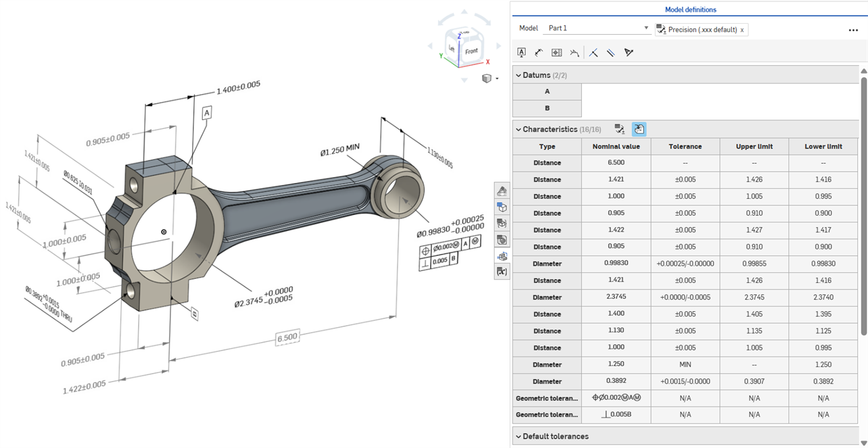This screenshot has width=868, height=448.
Task: Remove the Precision (.xxx default) filter chip
Action: pyautogui.click(x=742, y=30)
